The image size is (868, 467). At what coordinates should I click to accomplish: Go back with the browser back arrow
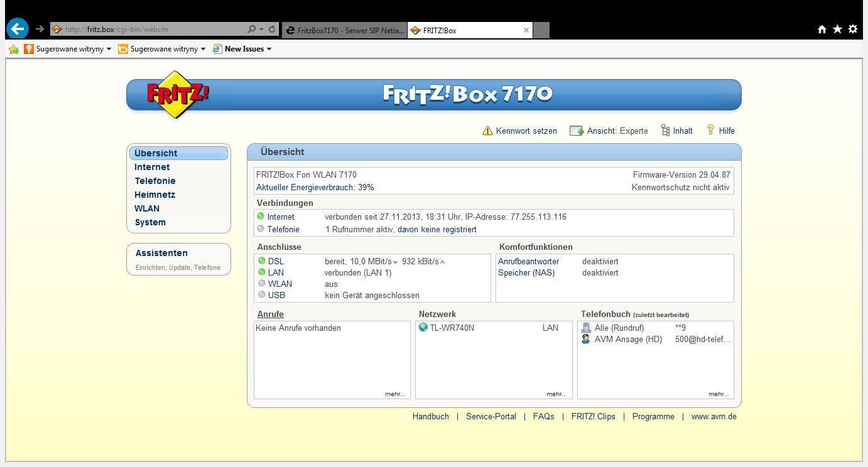click(18, 28)
